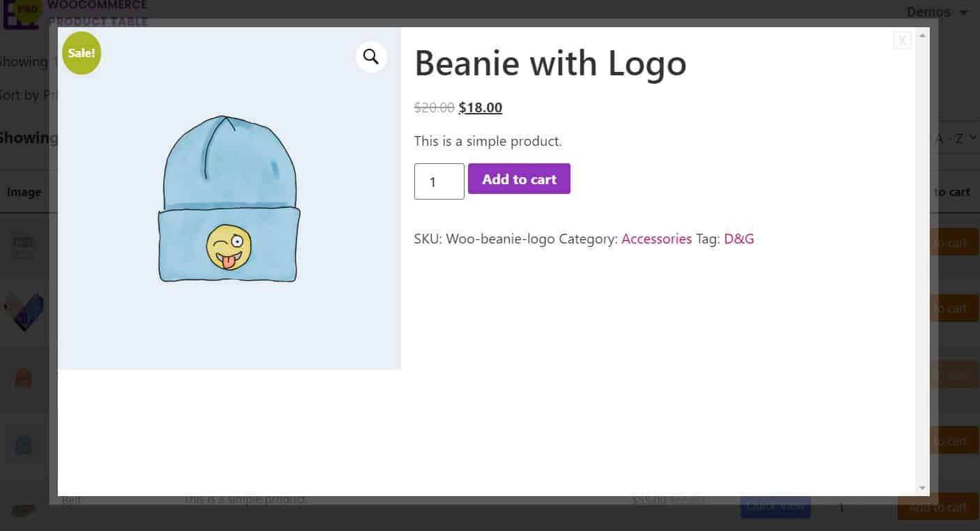This screenshot has height=531, width=980.
Task: Click the blue beanie product image
Action: coord(229,199)
